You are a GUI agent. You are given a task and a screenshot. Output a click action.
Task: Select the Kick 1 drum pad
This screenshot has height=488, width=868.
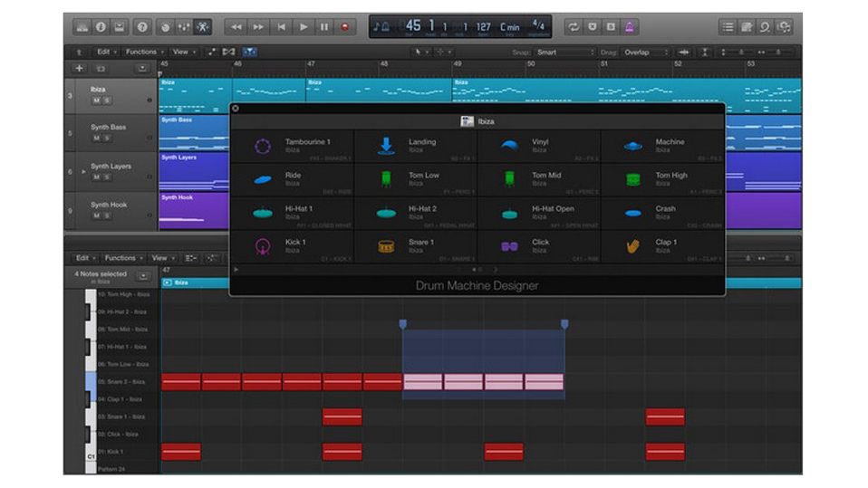click(x=292, y=246)
